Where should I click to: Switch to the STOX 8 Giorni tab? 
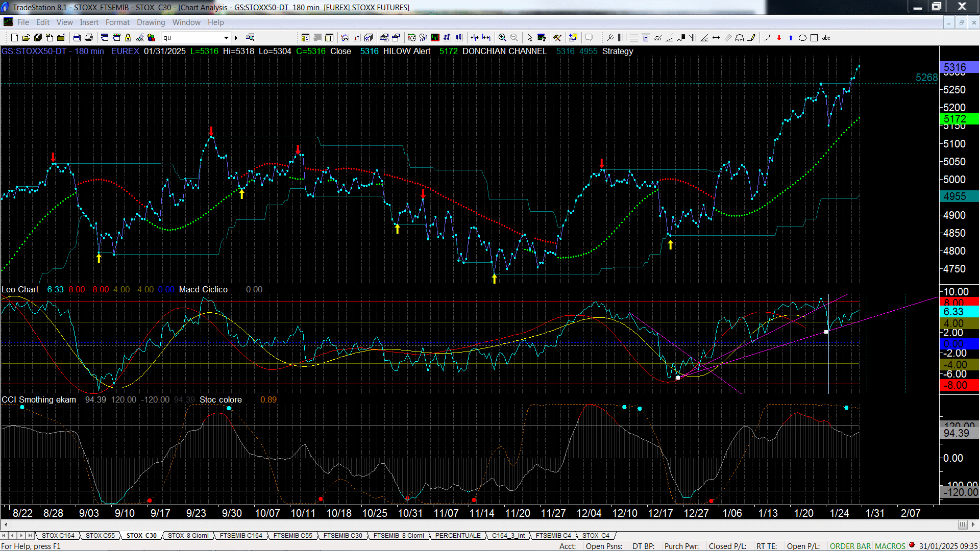[x=188, y=536]
